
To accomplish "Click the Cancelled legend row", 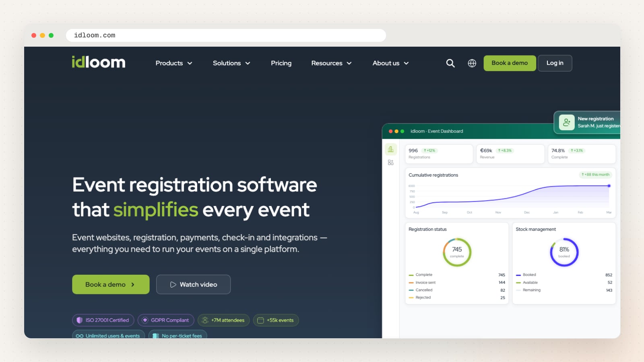I will coord(457,290).
